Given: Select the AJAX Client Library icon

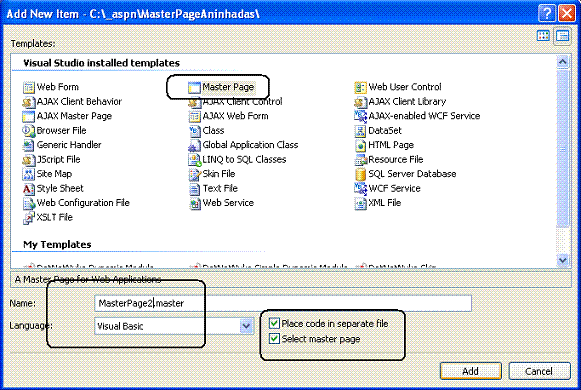Looking at the screenshot, I should coord(360,102).
